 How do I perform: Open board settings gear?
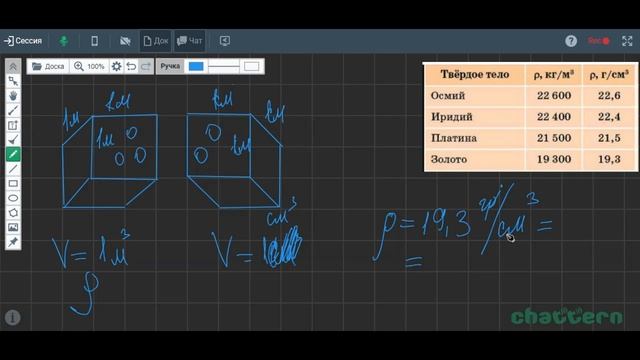coord(116,67)
